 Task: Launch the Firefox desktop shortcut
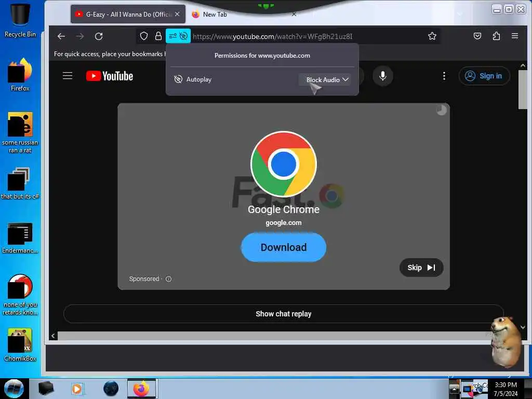(x=20, y=74)
